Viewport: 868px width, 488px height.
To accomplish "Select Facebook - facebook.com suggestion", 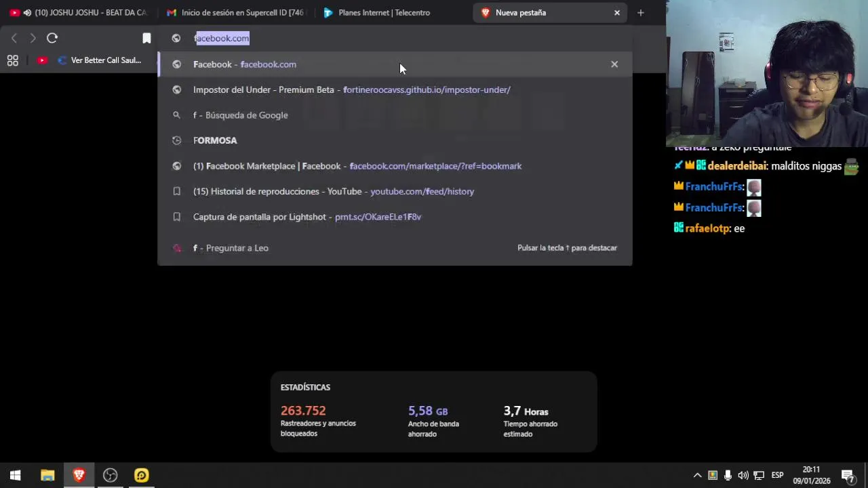I will click(395, 64).
